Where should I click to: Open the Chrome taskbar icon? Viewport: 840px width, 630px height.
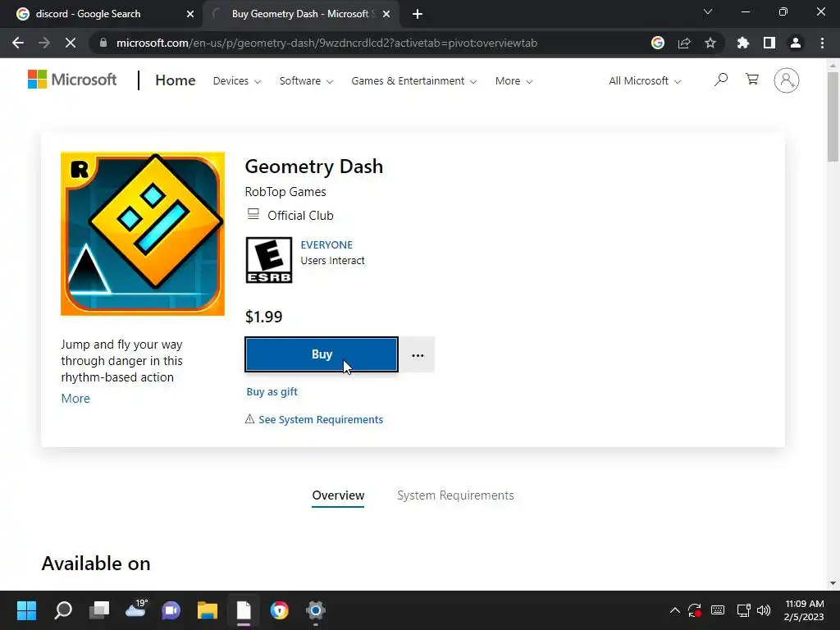click(279, 610)
